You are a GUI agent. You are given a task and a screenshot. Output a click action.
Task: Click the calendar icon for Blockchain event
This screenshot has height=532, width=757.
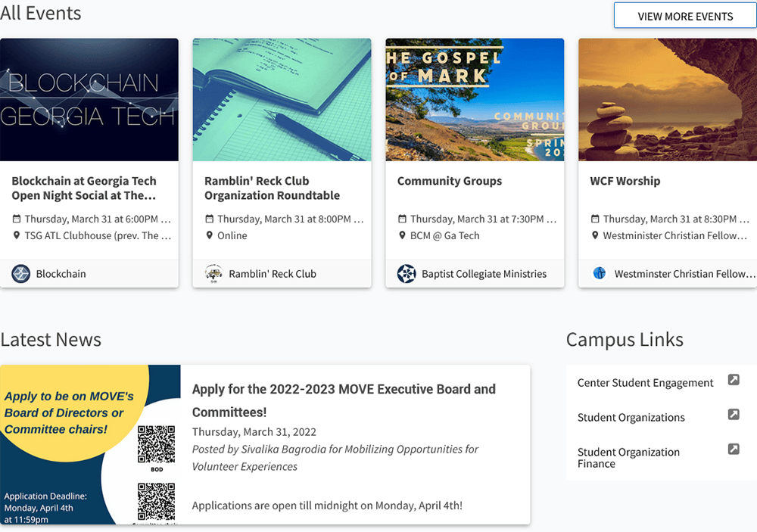coord(17,219)
